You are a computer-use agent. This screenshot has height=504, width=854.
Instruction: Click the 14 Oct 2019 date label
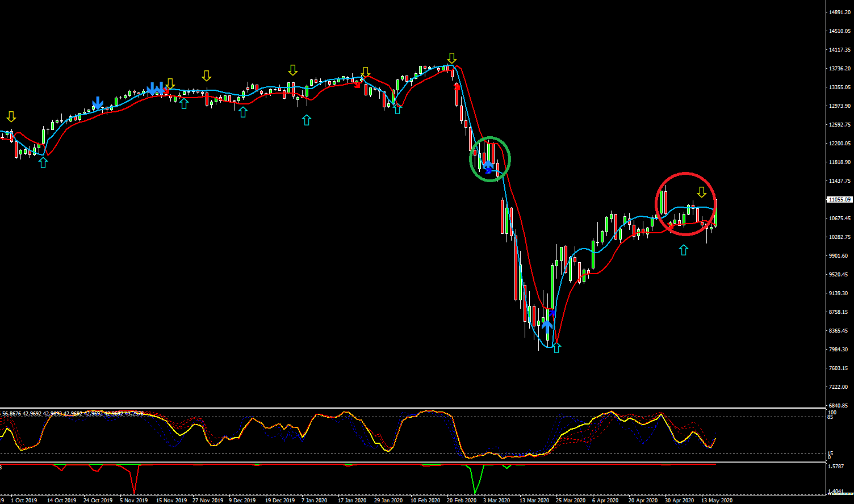coord(61,501)
